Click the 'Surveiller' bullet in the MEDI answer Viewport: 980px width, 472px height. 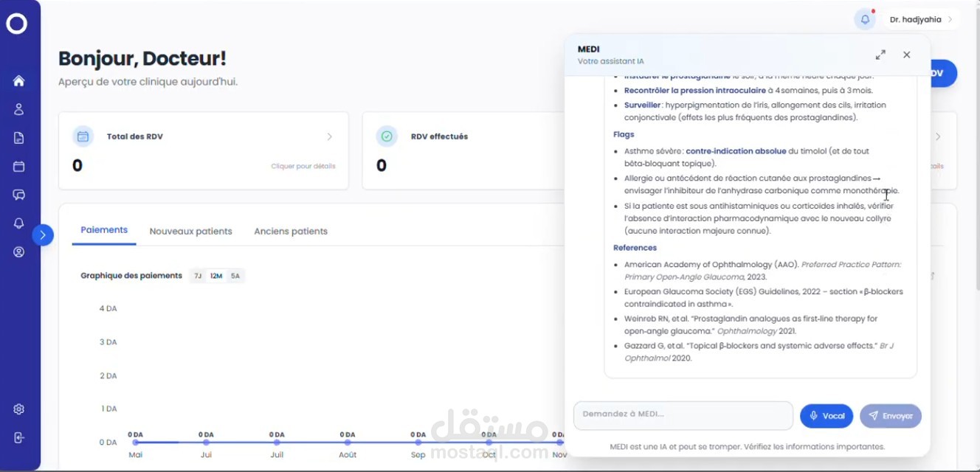pyautogui.click(x=756, y=111)
